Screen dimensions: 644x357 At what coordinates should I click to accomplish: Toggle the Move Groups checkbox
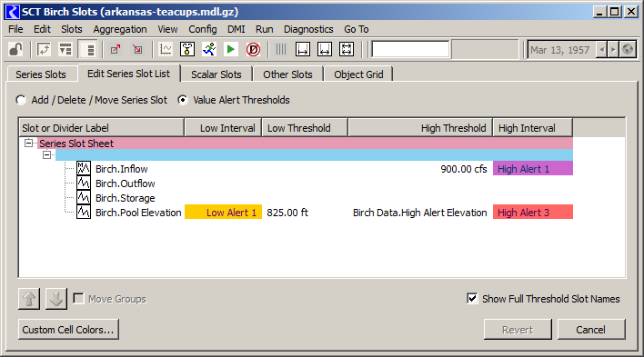tap(78, 298)
